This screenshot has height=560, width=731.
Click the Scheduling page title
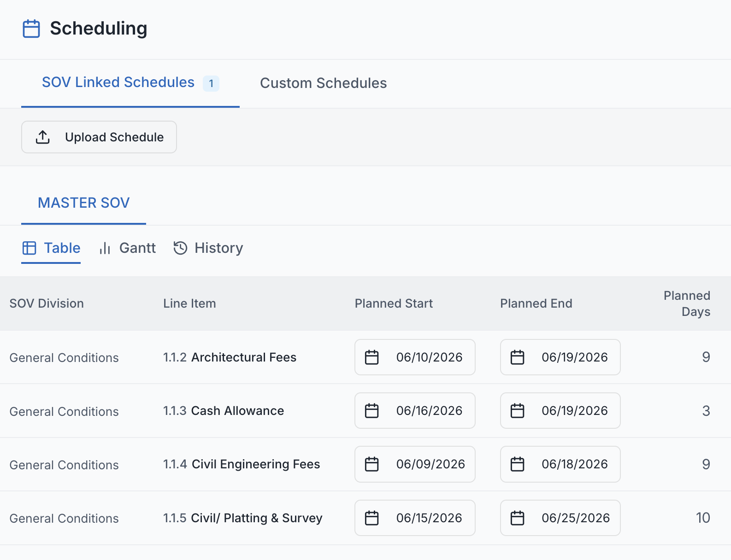point(99,29)
